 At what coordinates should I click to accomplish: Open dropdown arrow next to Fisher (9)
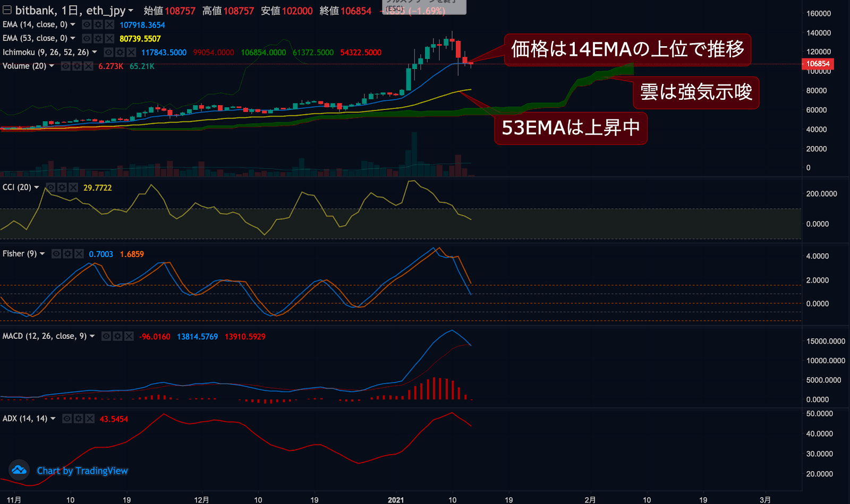tap(42, 254)
